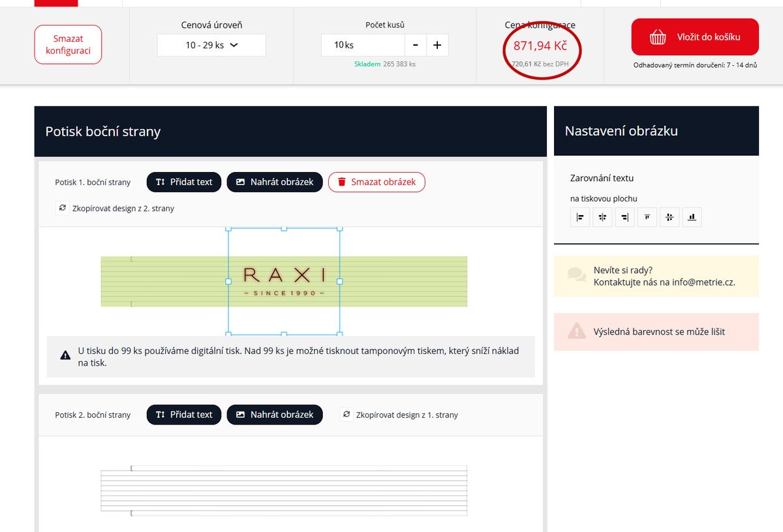
Task: Click the Potisk boční strany heading
Action: click(x=103, y=131)
